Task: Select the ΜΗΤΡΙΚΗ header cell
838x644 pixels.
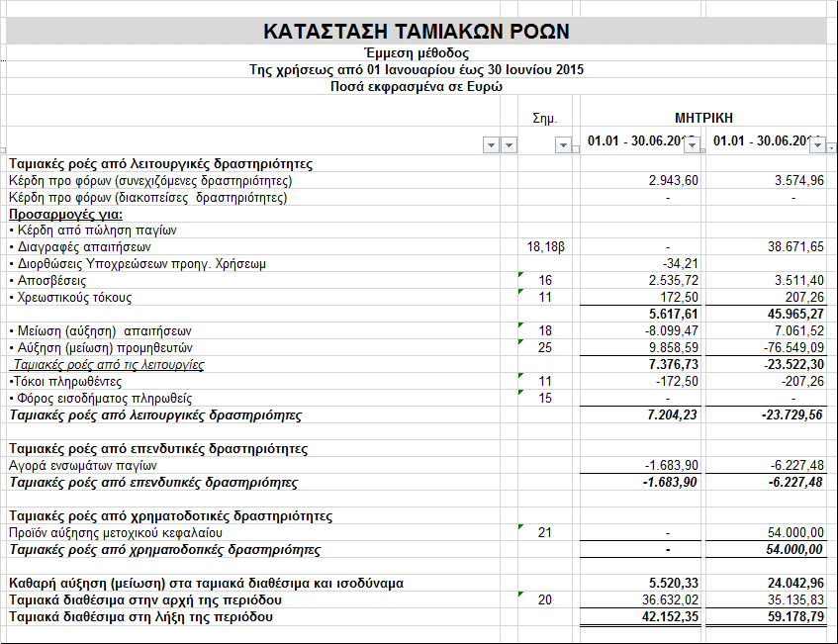Action: click(x=703, y=118)
